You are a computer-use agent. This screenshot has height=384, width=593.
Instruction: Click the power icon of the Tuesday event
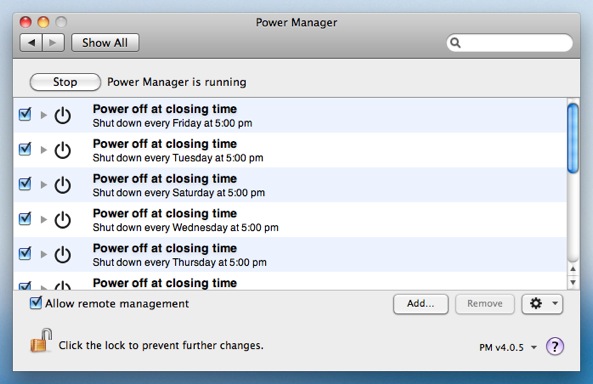(62, 150)
